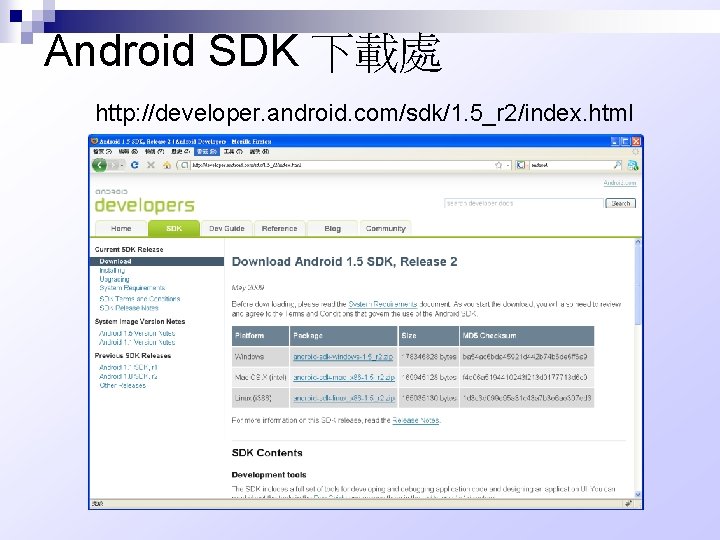Click the stop loading X icon
The width and height of the screenshot is (720, 540).
(151, 165)
